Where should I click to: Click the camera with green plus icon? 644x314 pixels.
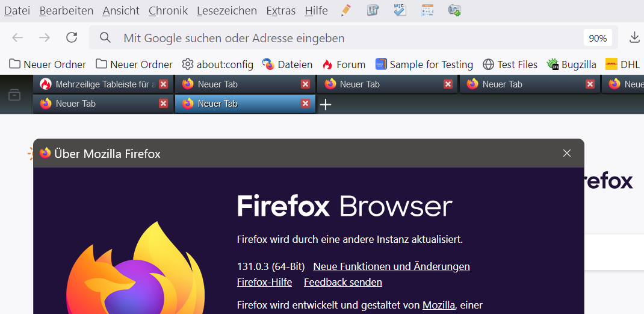click(x=454, y=10)
